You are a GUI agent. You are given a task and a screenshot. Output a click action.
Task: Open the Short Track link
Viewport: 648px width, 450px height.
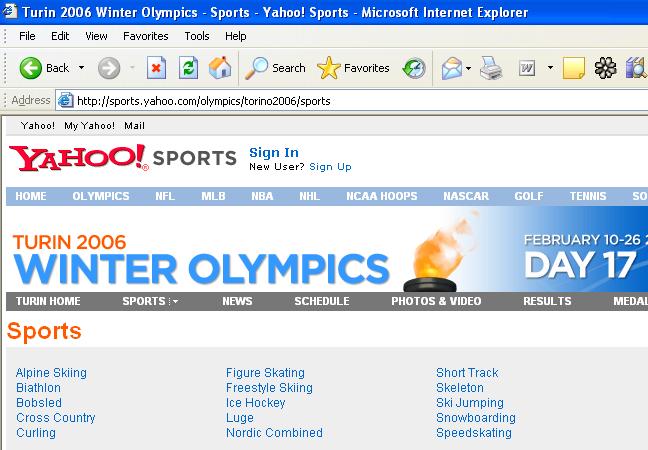[x=467, y=373]
